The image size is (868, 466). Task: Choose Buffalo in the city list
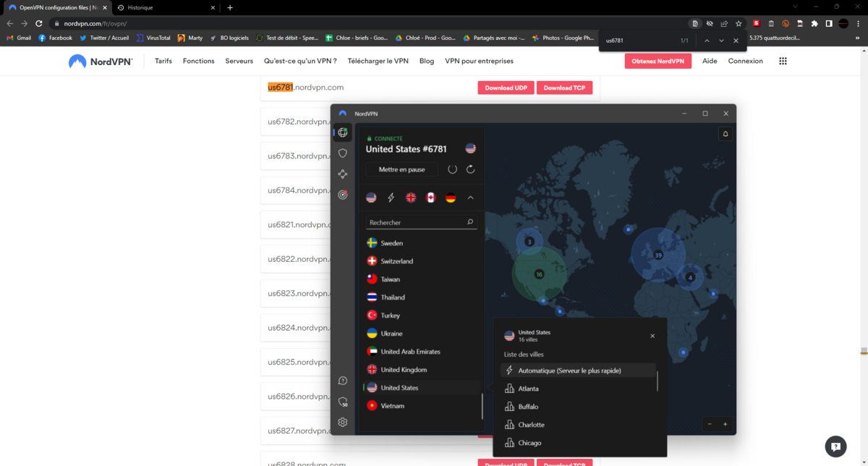[x=578, y=407]
